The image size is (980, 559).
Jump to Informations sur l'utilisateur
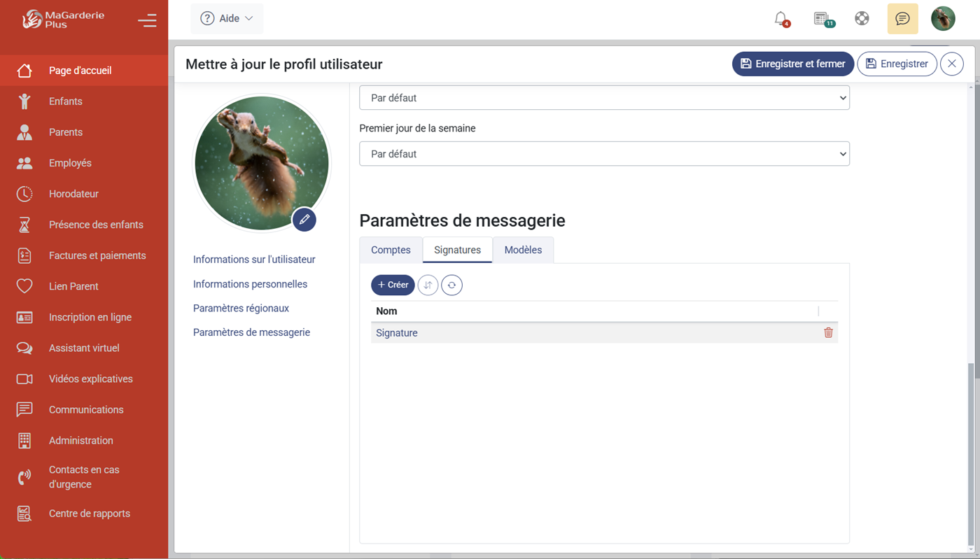[x=254, y=260]
